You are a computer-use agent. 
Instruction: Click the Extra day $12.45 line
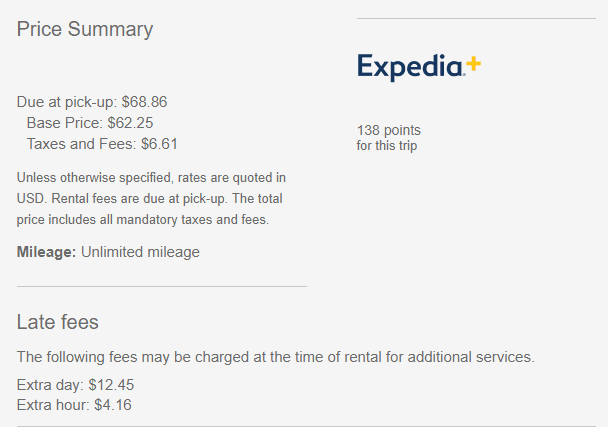pos(75,385)
